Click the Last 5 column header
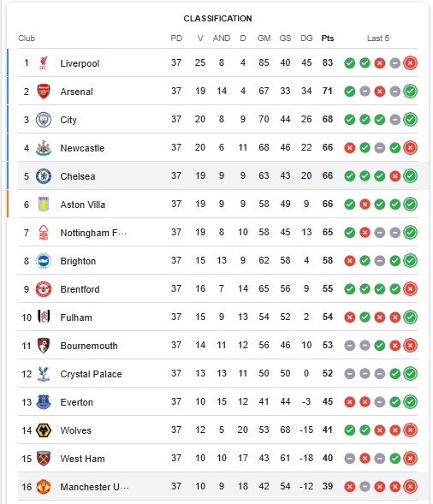The width and height of the screenshot is (433, 504). tap(378, 39)
